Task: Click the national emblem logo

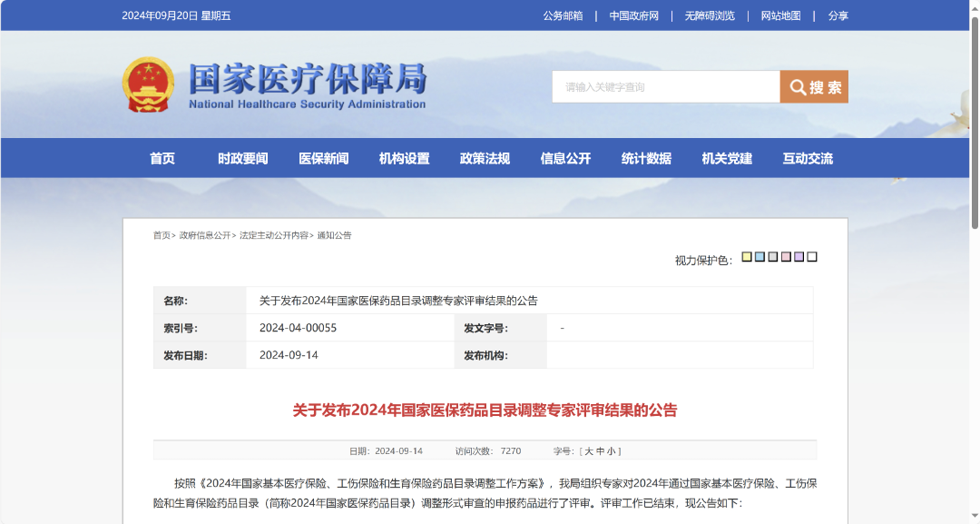Action: click(x=148, y=84)
